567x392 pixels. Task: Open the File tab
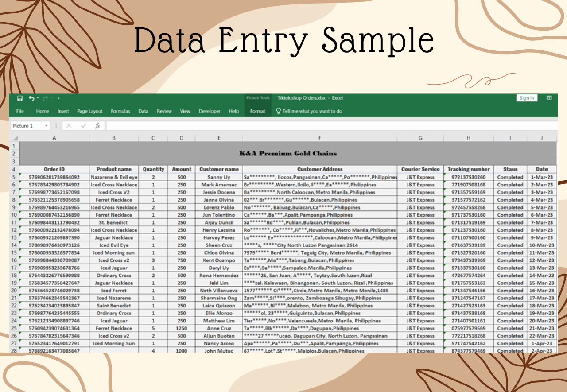(x=20, y=111)
